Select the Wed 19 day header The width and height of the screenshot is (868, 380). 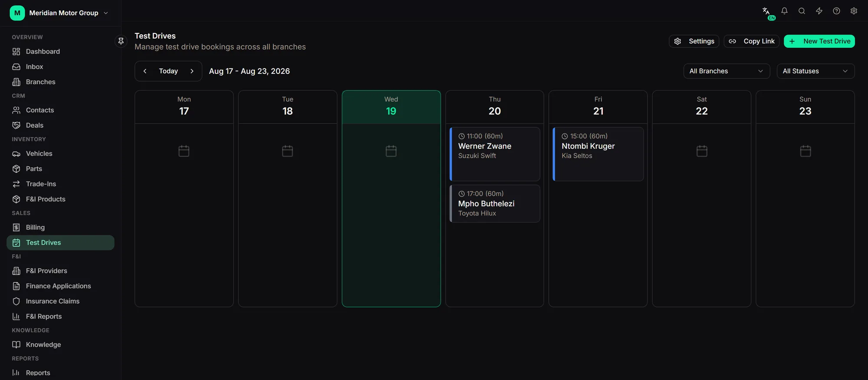click(x=391, y=107)
